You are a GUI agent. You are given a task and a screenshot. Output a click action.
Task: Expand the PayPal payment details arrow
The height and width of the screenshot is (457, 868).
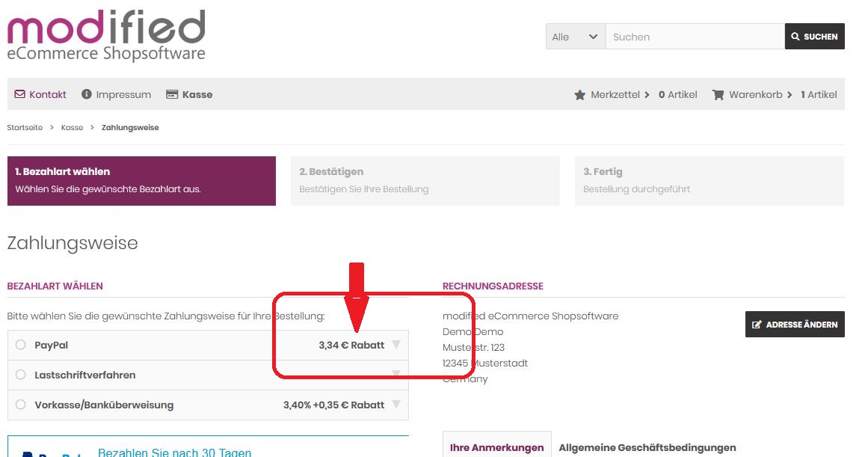[x=396, y=345]
